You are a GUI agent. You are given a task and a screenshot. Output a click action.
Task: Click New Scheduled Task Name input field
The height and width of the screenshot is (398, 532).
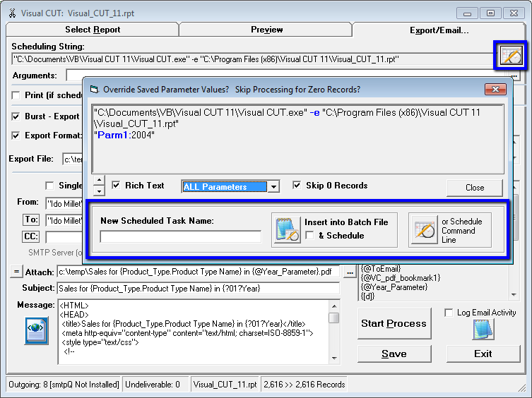(180, 236)
